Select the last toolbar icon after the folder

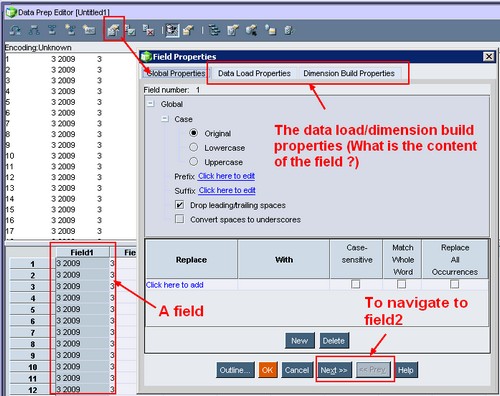[x=289, y=31]
